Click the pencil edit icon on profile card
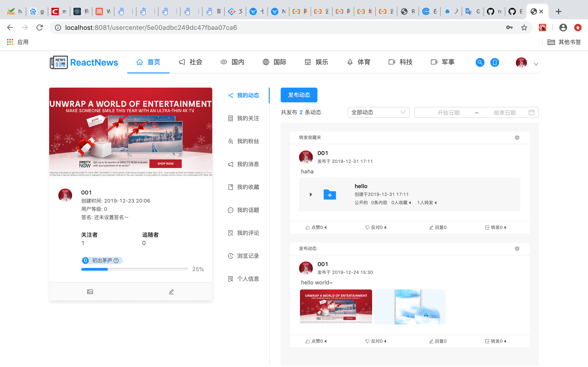 tap(171, 292)
